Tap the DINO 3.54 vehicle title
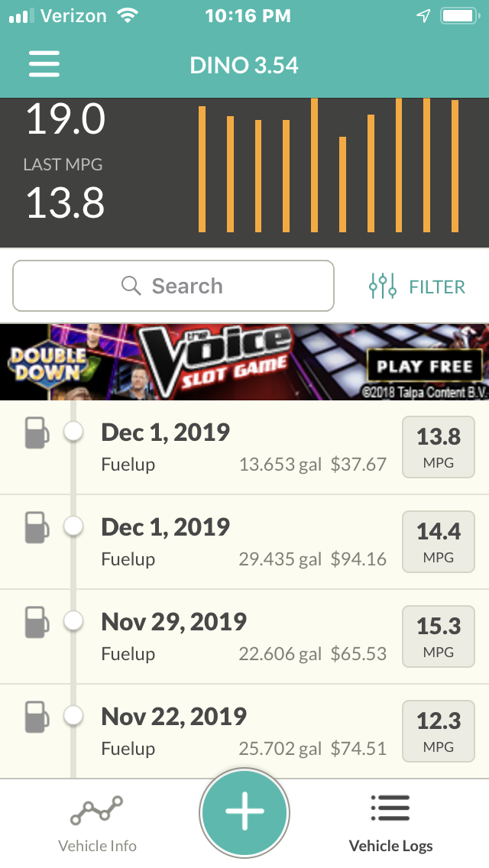This screenshot has width=489, height=868. [244, 65]
